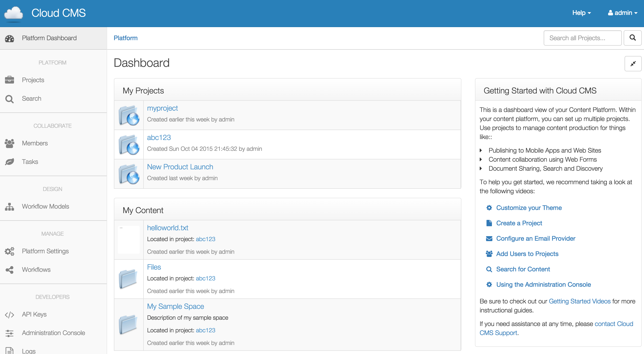
Task: Click the Platform Dashboard gauge icon
Action: [x=9, y=38]
